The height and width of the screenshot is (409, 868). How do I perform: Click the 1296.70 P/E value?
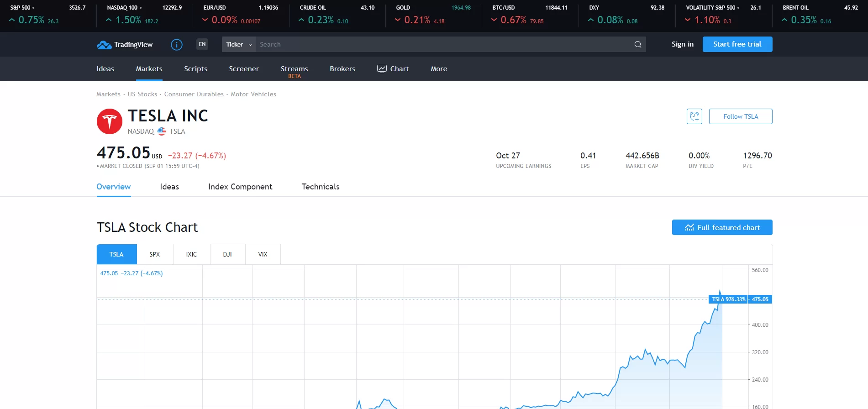758,156
